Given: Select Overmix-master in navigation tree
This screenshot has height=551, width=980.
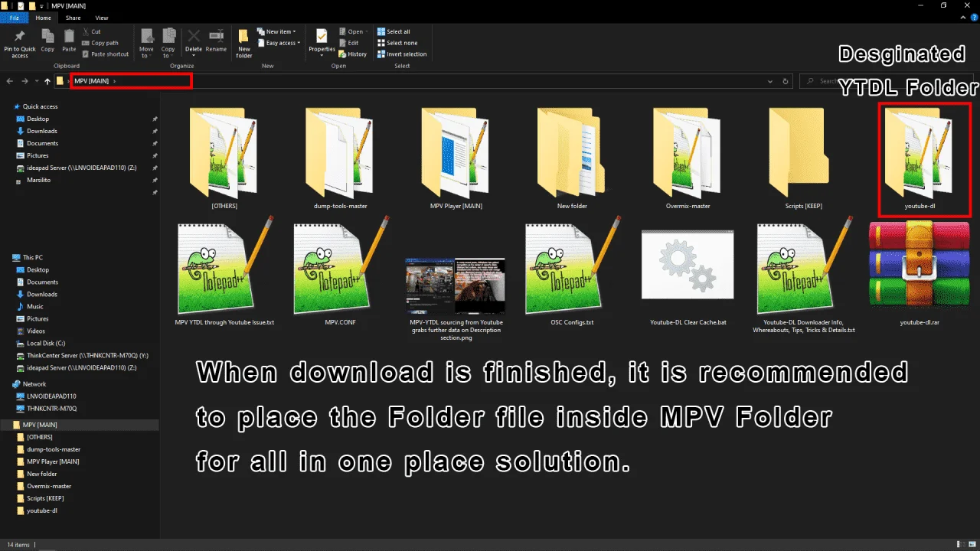Looking at the screenshot, I should [49, 486].
